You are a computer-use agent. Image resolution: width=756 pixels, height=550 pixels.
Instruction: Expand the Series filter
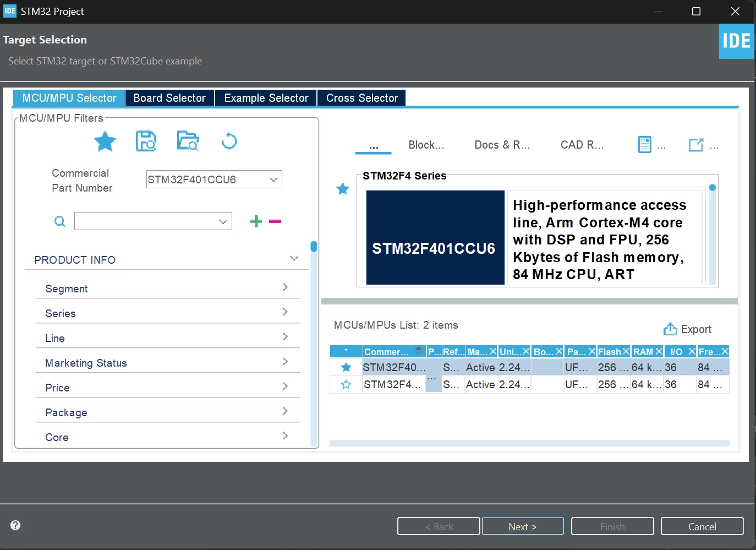coord(285,312)
